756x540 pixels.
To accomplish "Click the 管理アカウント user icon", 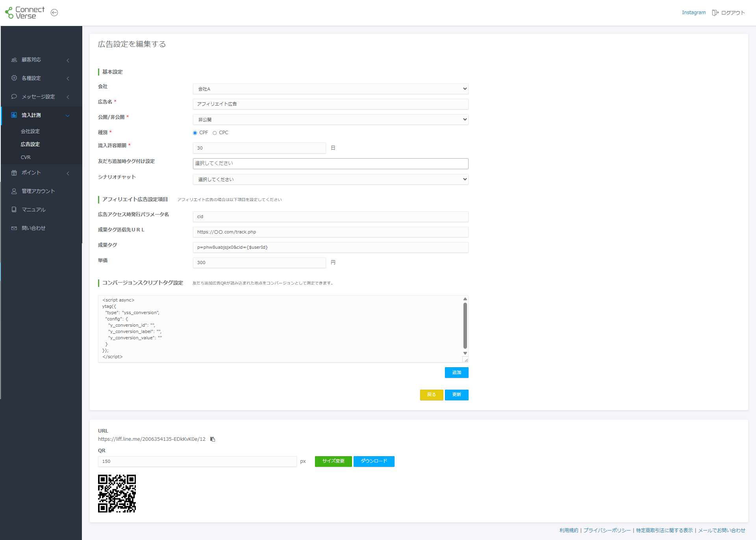I will [14, 191].
